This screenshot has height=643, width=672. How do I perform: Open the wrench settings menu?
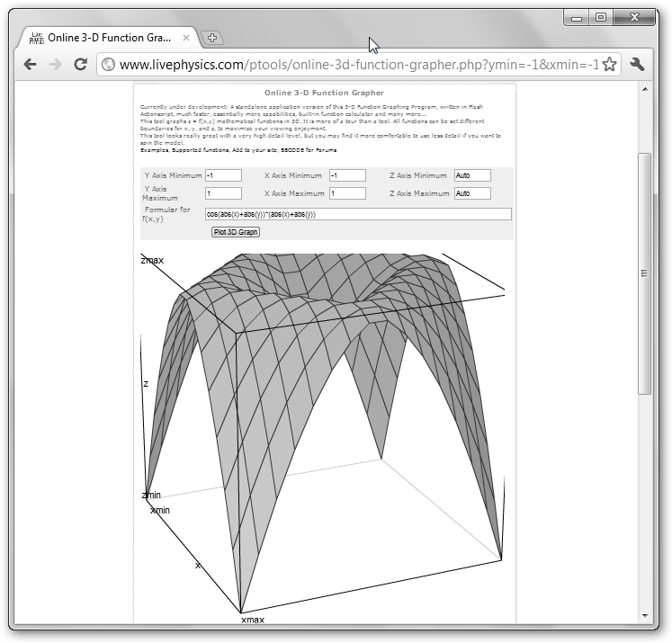pos(638,65)
